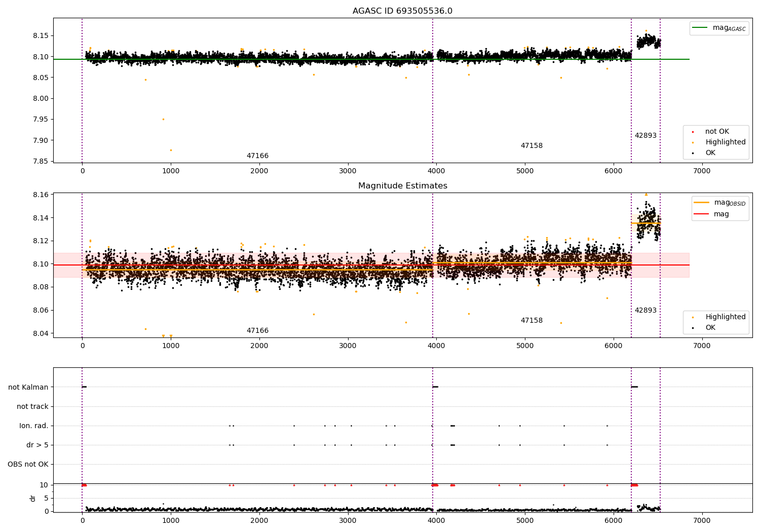Select the red 'mag' legend entry
The height and width of the screenshot is (532, 760).
coord(711,214)
